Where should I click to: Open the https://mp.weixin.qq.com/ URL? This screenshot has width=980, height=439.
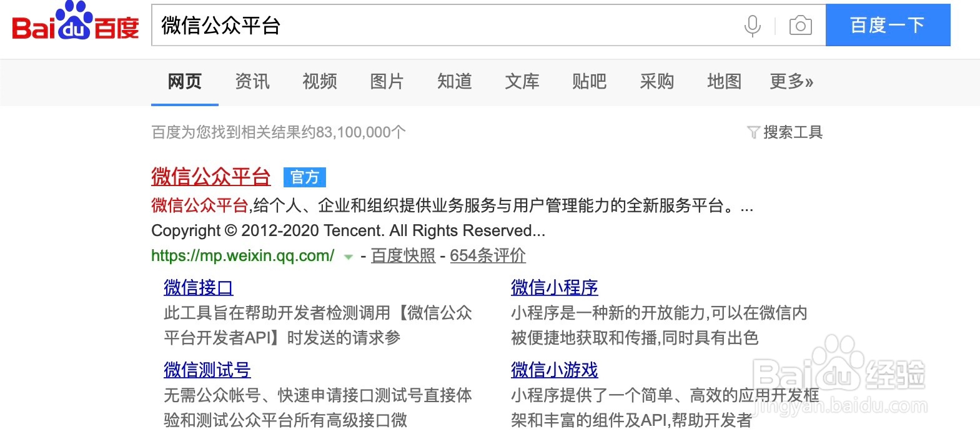pyautogui.click(x=243, y=255)
